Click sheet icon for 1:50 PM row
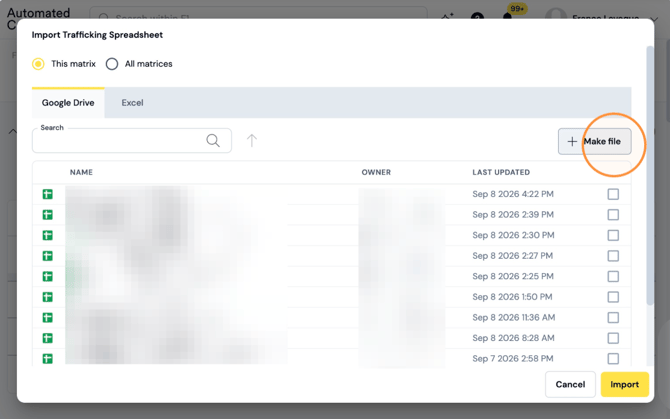 pos(47,297)
